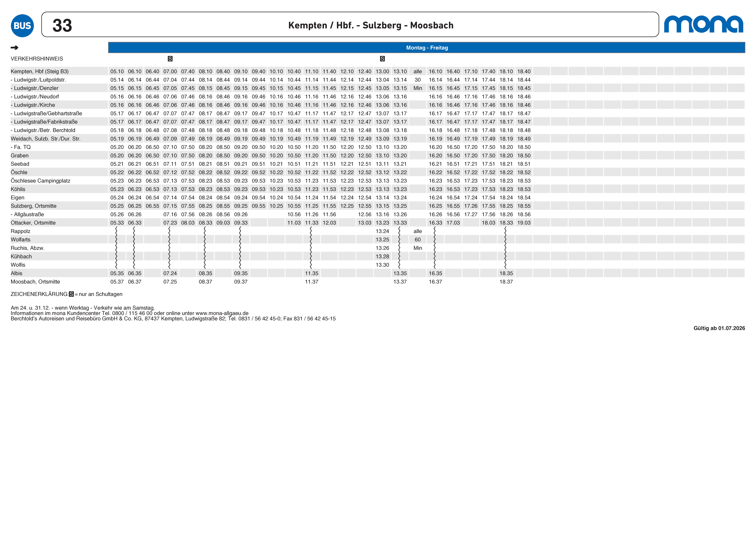The height and width of the screenshot is (535, 756).
Task: Click the 18.40 departure in the Kempten Hbf row
Action: pos(524,71)
